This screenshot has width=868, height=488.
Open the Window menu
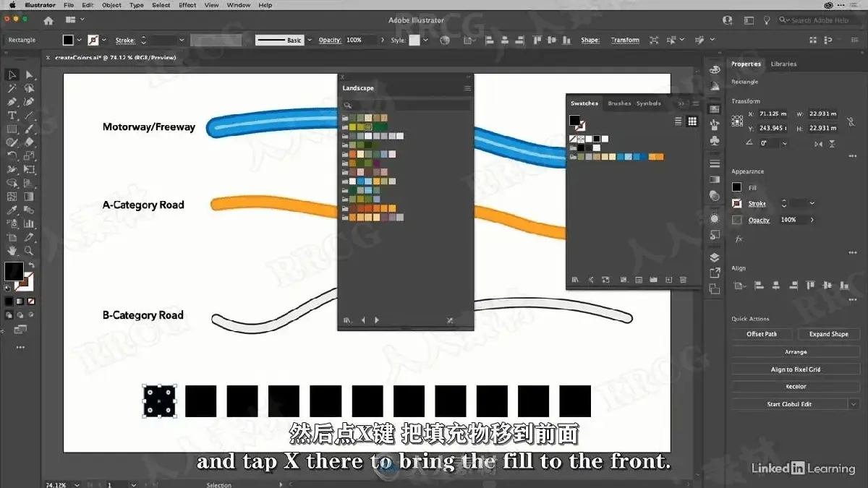point(239,5)
